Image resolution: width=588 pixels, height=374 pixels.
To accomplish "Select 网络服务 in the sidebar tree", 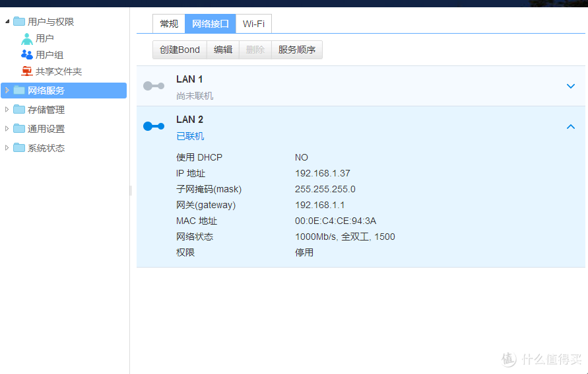I will point(46,91).
